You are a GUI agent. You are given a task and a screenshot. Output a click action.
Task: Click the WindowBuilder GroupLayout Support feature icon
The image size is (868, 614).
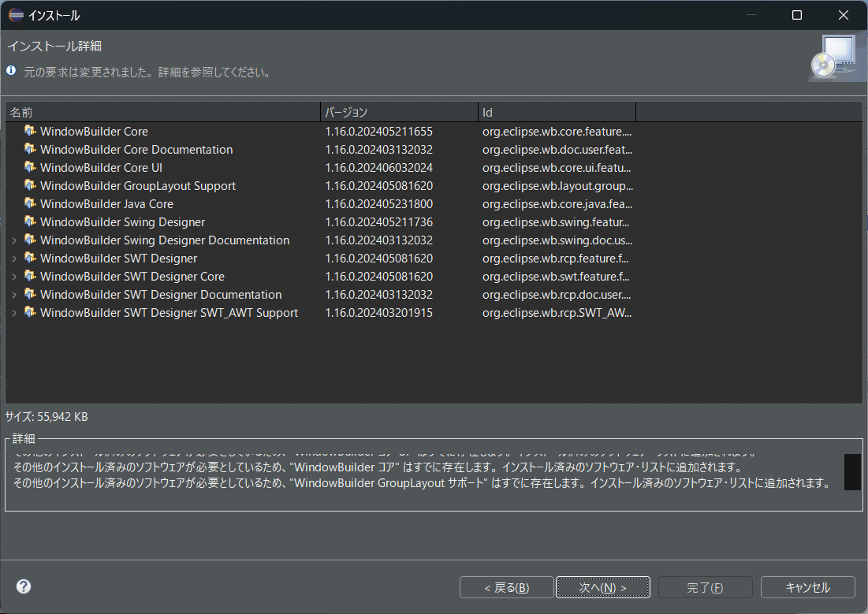tap(30, 185)
